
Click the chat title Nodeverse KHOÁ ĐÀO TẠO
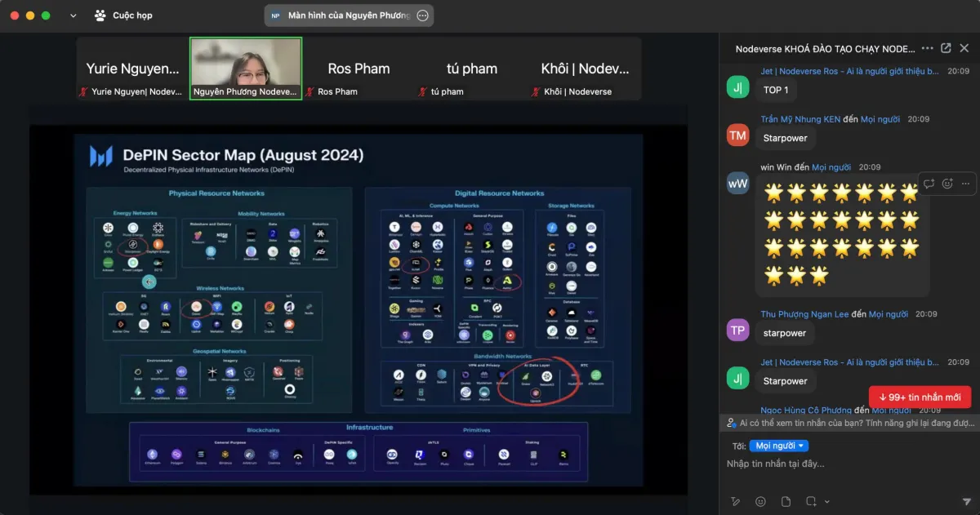[823, 49]
